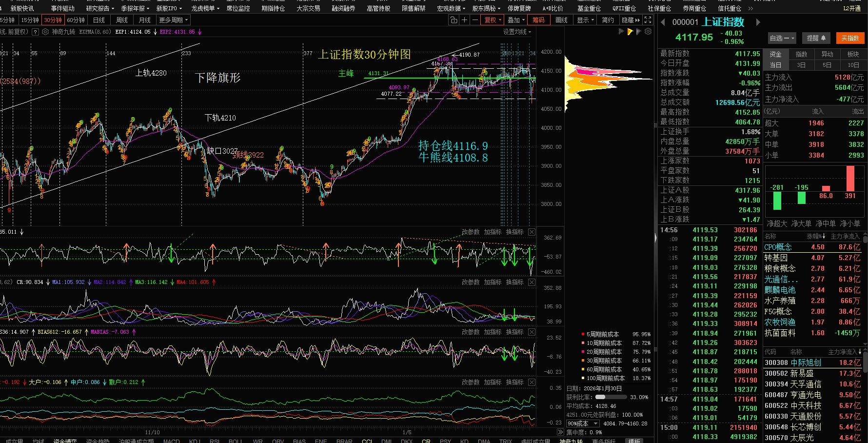Select 异动 tab in side panel
Viewport: 868px width, 443px height.
coord(827,54)
